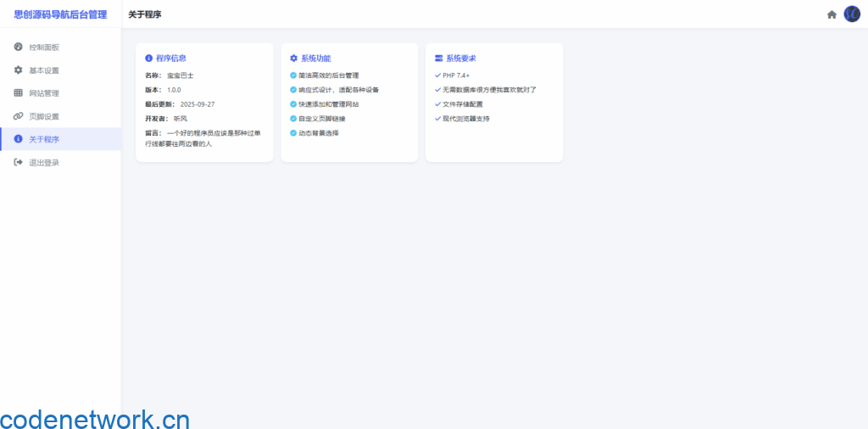Image resolution: width=868 pixels, height=429 pixels.
Task: Click the 思创源码导航后台管理 site title
Action: click(60, 14)
